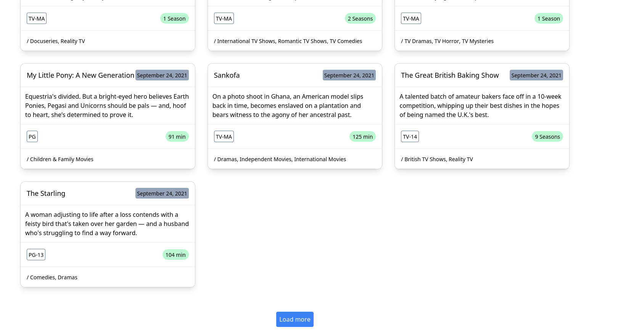Click the amateur bakers description text
Viewport: 644px width, 330px height.
(x=480, y=106)
